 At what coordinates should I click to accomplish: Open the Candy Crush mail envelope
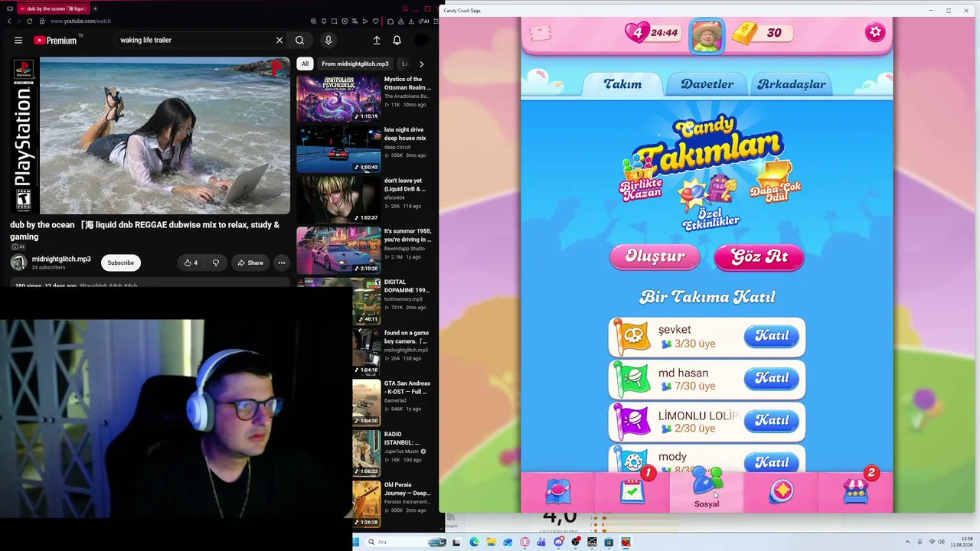pyautogui.click(x=541, y=33)
